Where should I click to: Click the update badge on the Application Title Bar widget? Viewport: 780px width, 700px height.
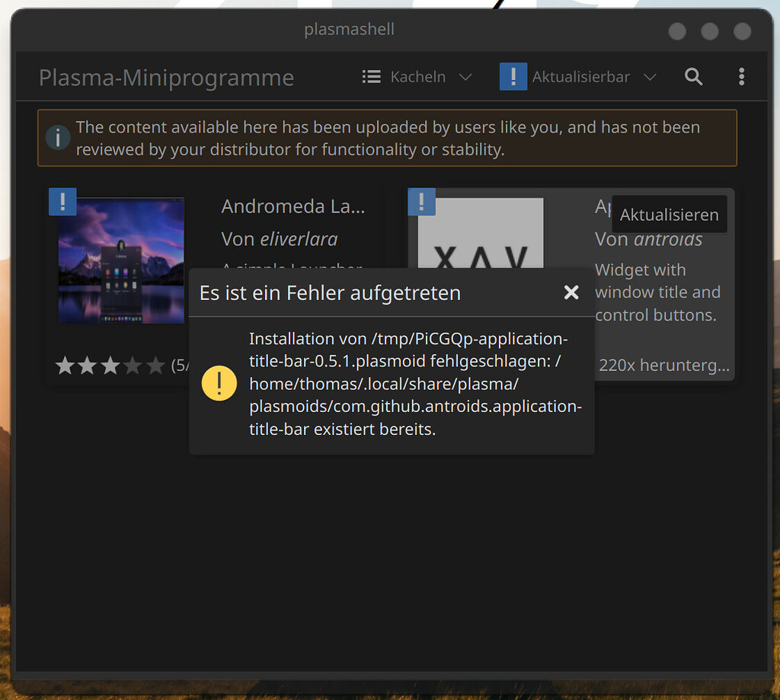click(421, 202)
